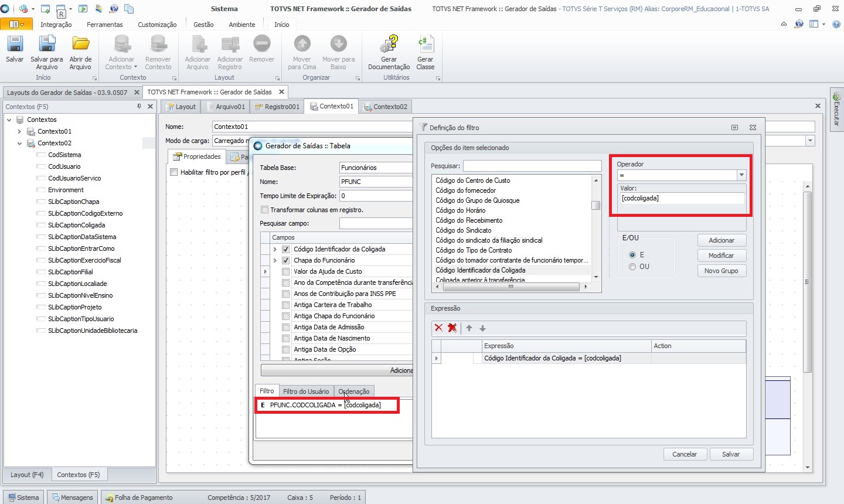Image resolution: width=844 pixels, height=504 pixels.
Task: Click the Pesquisar field in filter dialog
Action: click(x=532, y=166)
